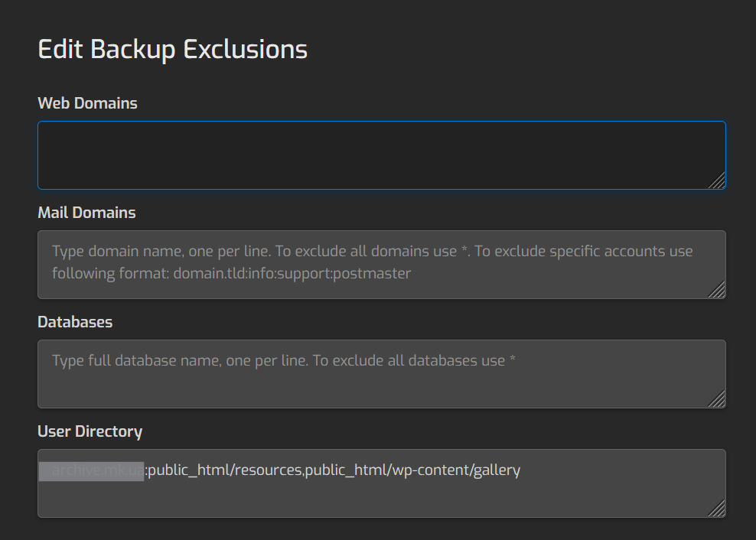Screen dimensions: 756x540
Task: Click the Edit Backup Exclusions heading
Action: [x=173, y=50]
